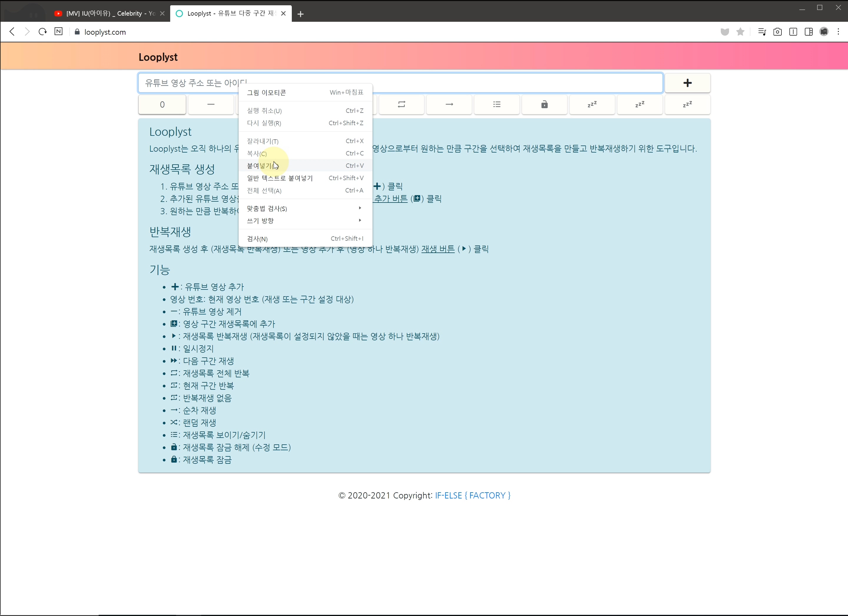
Task: Open the browser sidebar panel icon
Action: (x=809, y=32)
